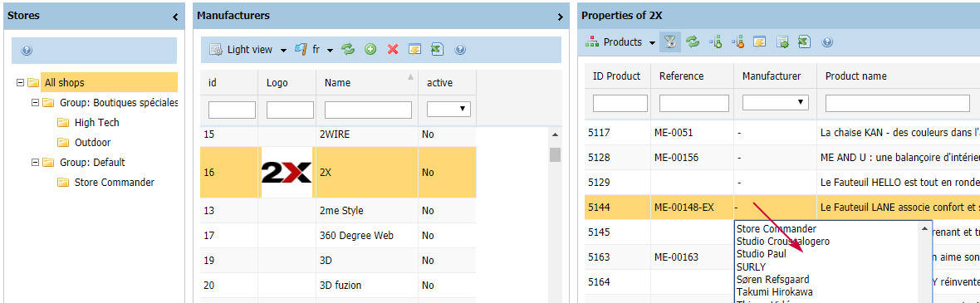Refresh the Properties products list
This screenshot has height=303, width=980.
click(x=693, y=42)
